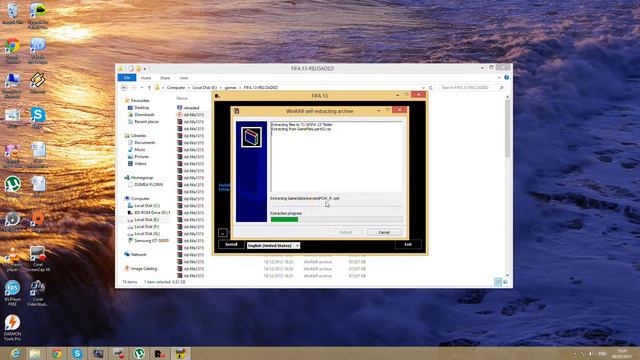Open the Skype desktop shortcut

point(38,118)
